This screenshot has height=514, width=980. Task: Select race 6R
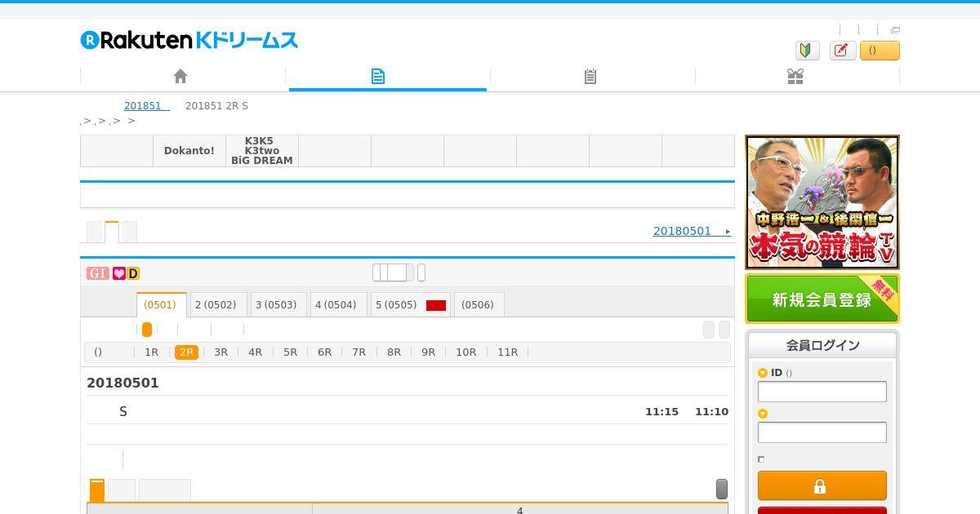pyautogui.click(x=325, y=352)
